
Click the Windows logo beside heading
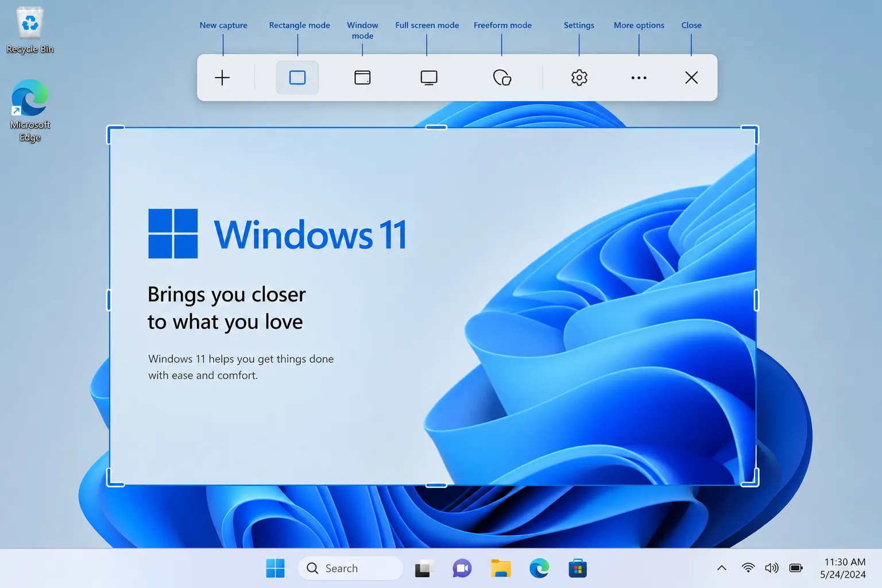point(173,234)
